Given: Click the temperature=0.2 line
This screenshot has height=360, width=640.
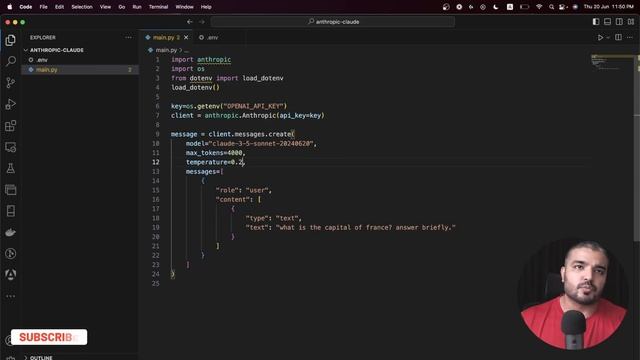Looking at the screenshot, I should click(x=215, y=162).
